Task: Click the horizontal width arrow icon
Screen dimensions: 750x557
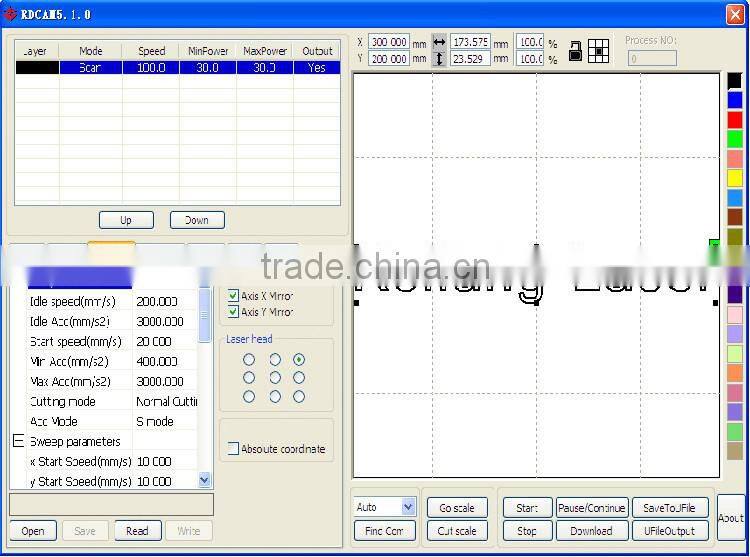Action: pos(439,42)
